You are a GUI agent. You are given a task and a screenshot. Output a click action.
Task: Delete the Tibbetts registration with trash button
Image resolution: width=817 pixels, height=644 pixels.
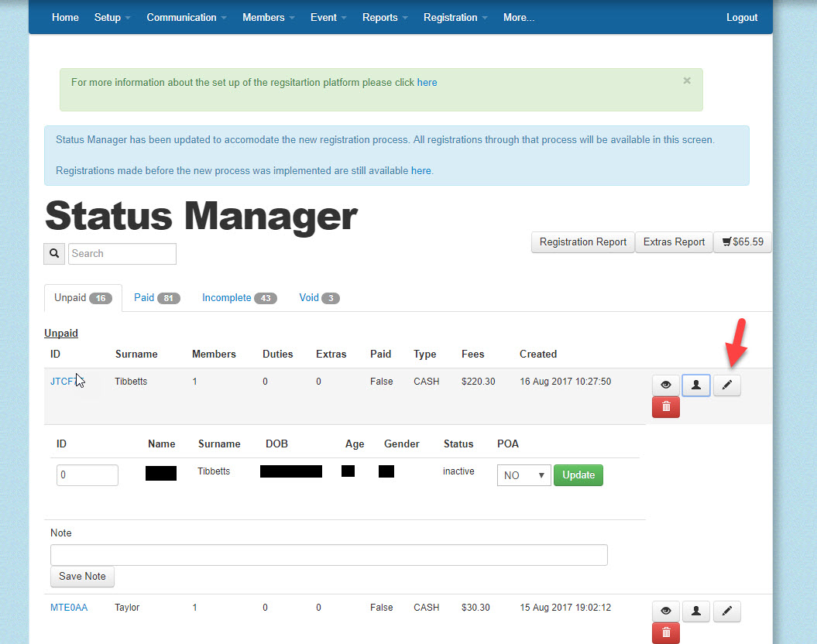point(665,407)
